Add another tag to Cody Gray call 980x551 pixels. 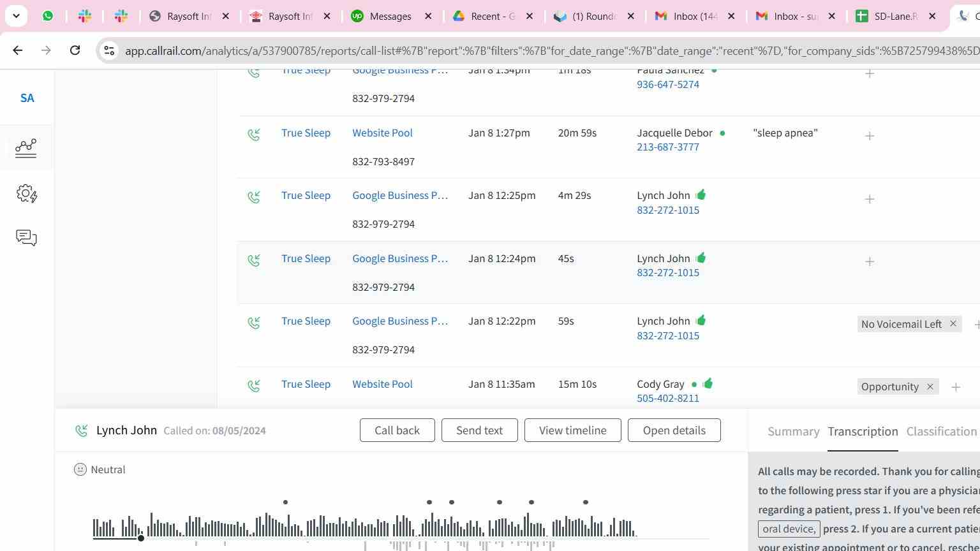coord(955,387)
